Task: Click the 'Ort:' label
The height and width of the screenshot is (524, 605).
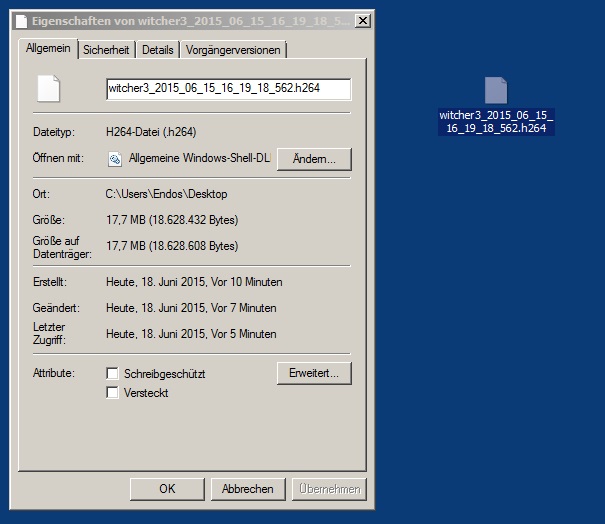Action: (41, 194)
